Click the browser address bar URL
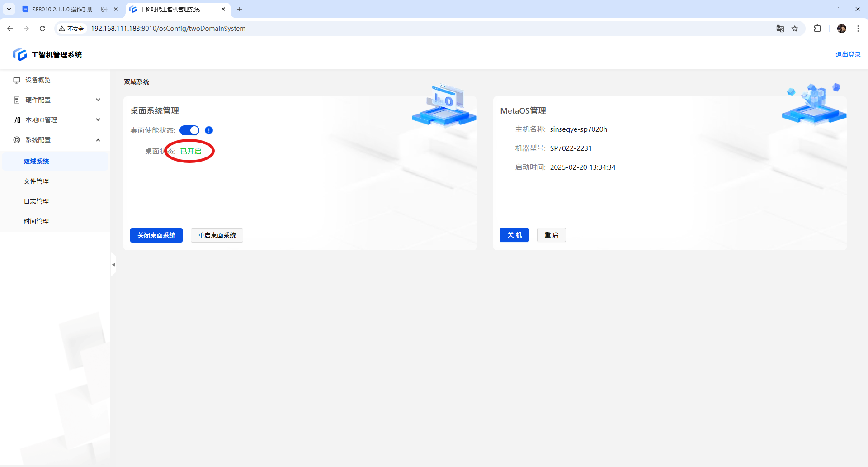This screenshot has width=868, height=467. (x=168, y=29)
